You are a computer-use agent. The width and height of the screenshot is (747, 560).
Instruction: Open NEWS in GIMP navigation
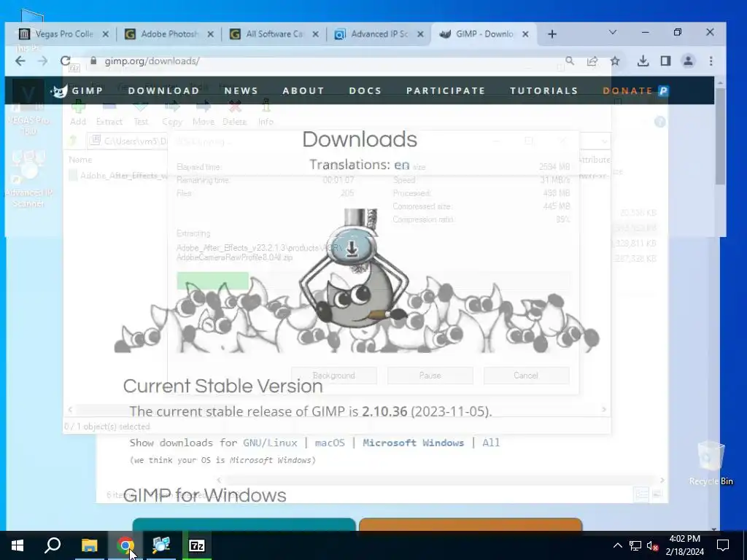[x=241, y=90]
